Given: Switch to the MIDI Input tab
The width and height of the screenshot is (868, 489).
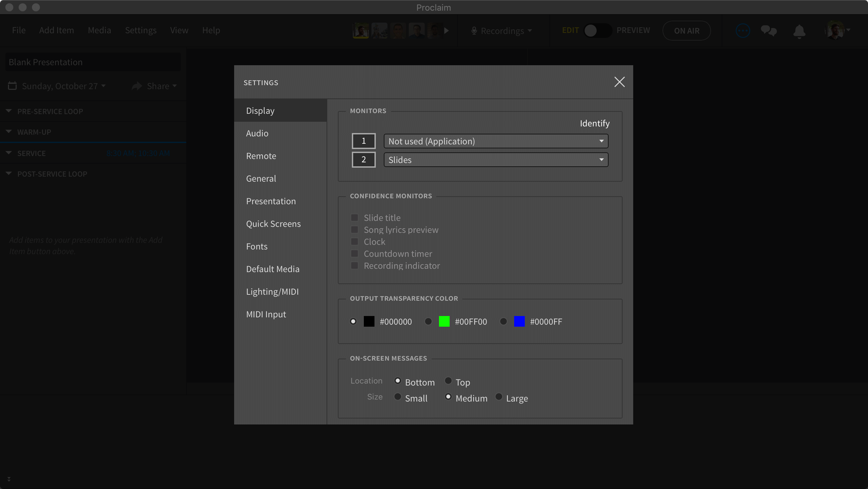Looking at the screenshot, I should point(280,314).
